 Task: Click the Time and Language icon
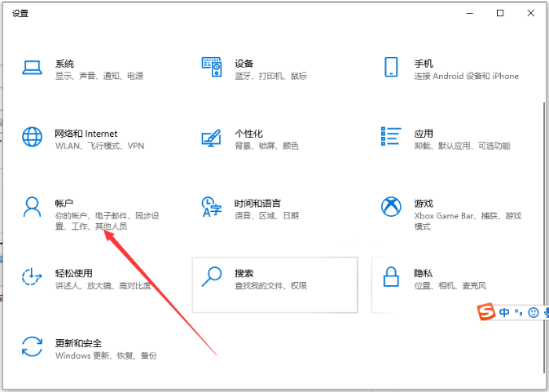212,206
